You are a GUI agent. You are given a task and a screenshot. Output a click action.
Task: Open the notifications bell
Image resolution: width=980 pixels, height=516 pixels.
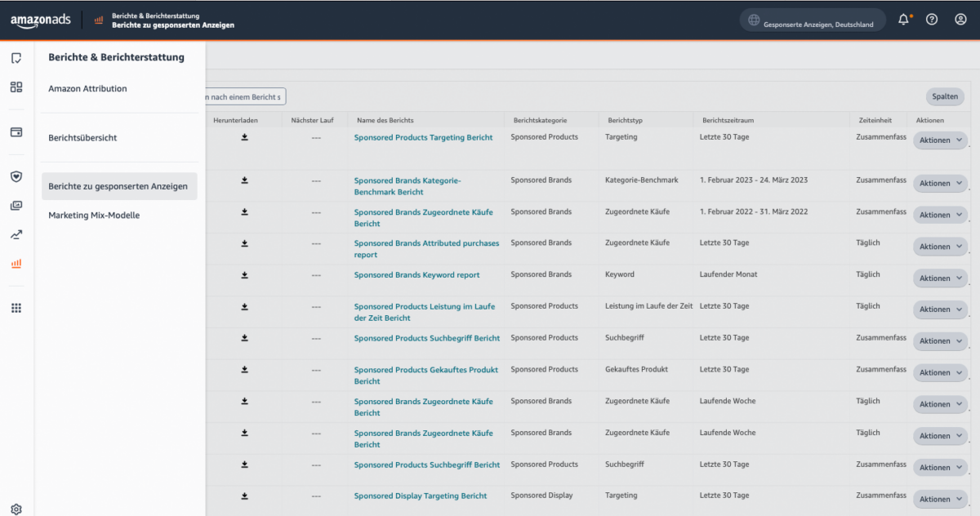point(904,20)
